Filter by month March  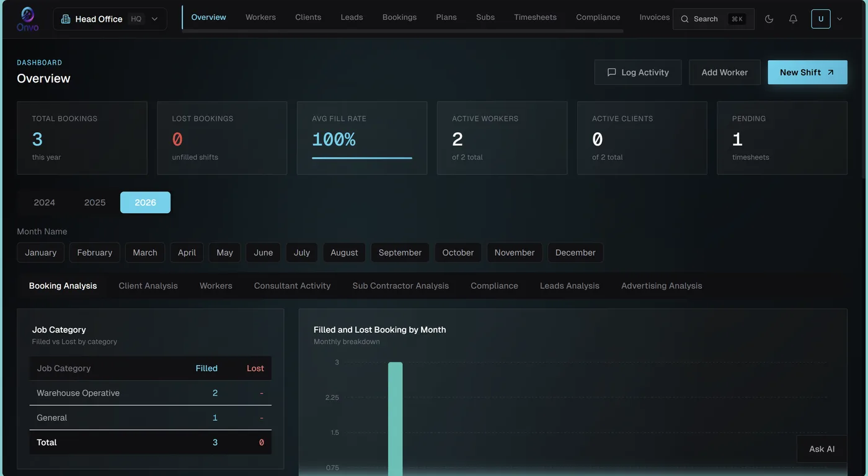145,253
